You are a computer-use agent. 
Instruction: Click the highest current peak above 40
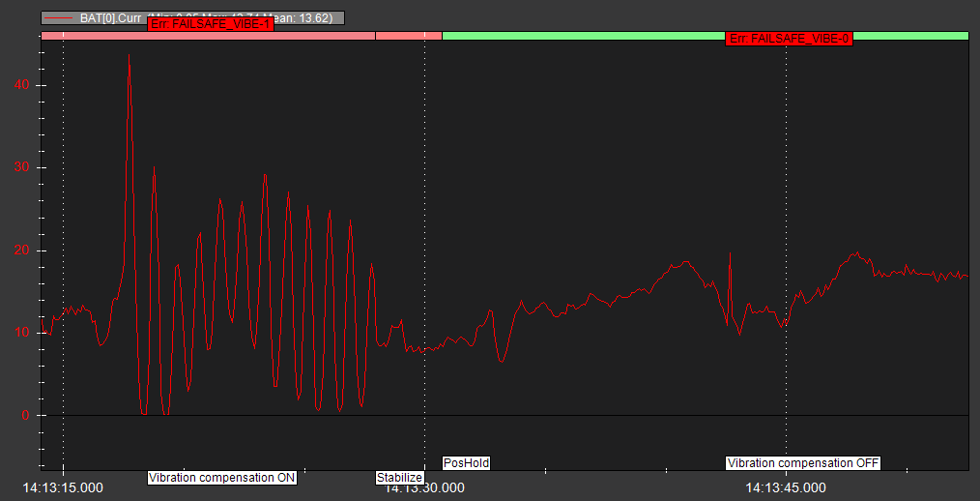129,56
